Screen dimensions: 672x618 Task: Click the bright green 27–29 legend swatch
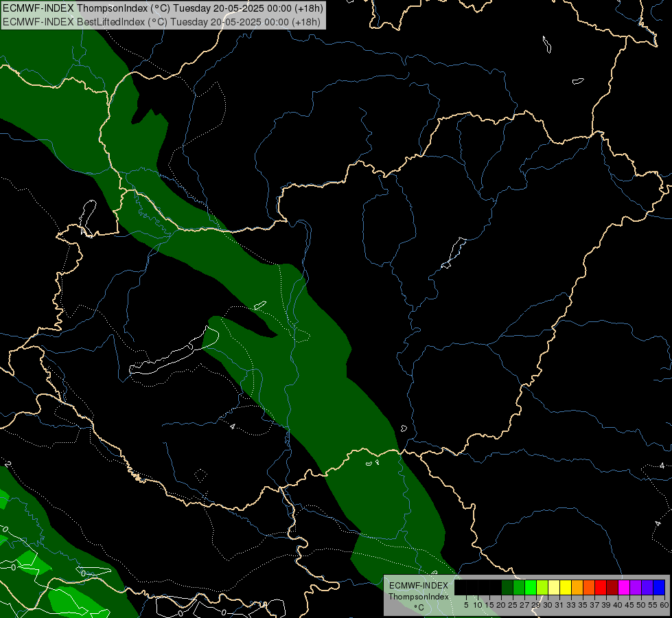[x=531, y=587]
